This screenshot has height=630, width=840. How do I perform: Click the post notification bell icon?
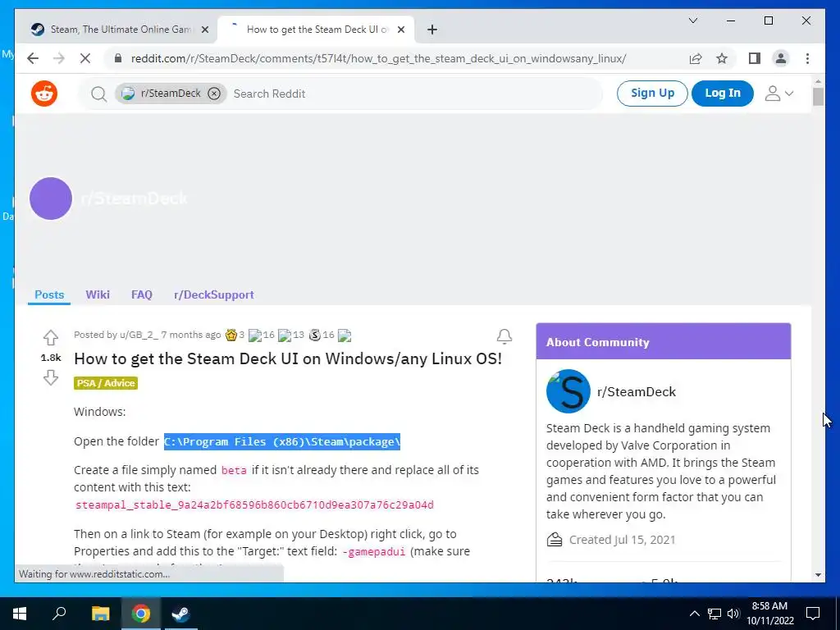tap(504, 336)
